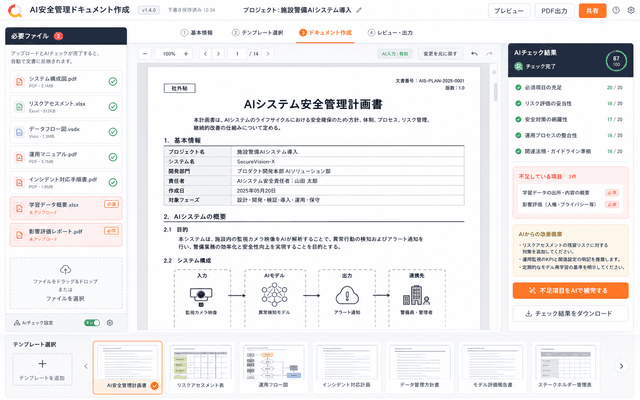Screen dimensions: 640x400
Task: Open AI check settings gear icon
Action: click(110, 323)
